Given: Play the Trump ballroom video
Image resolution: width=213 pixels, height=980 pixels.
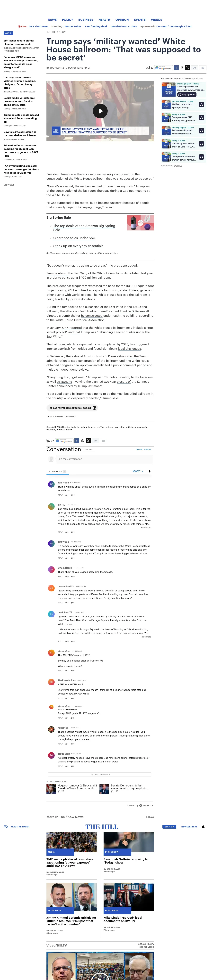Looking at the screenshot, I should (x=100, y=111).
